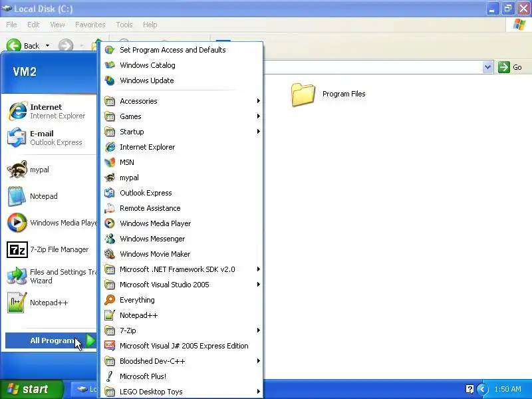Expand LEGO Desktop Toys submenu
Screen dimensions: 532x399
(x=180, y=392)
